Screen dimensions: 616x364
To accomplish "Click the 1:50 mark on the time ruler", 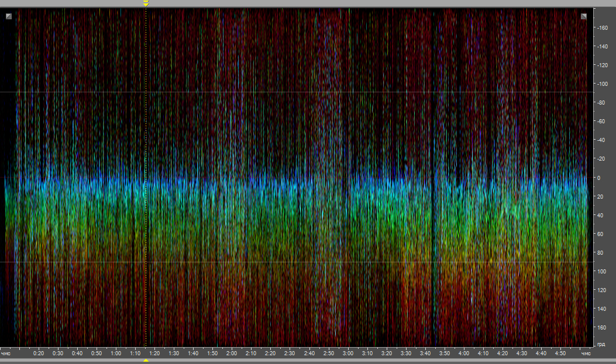I will 212,353.
